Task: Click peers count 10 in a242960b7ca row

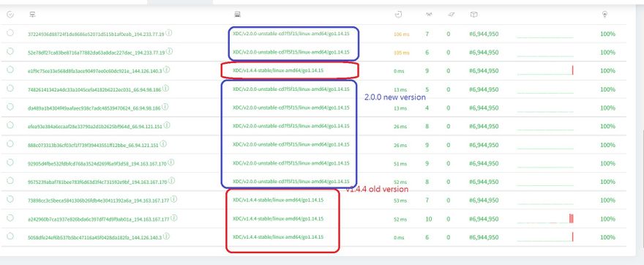Action: [428, 219]
